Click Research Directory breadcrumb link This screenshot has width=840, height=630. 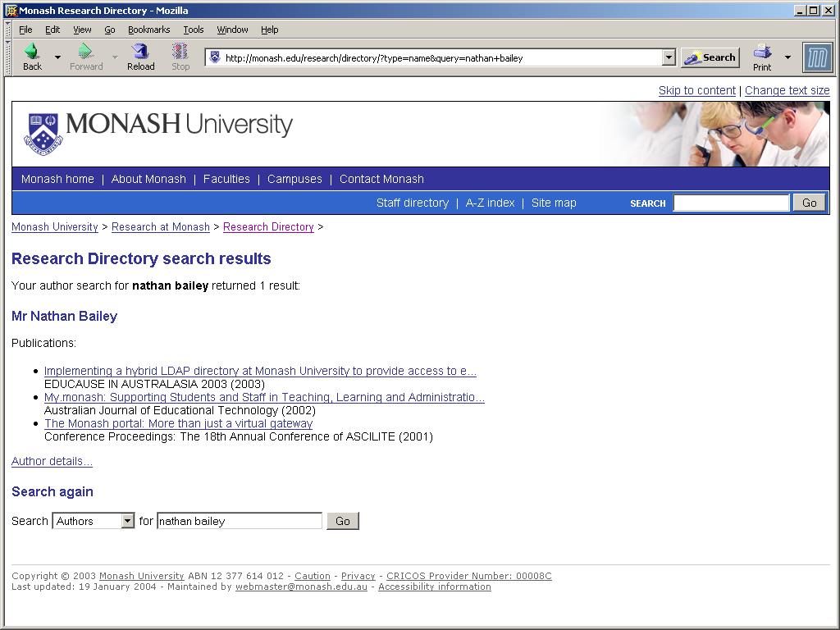point(268,227)
